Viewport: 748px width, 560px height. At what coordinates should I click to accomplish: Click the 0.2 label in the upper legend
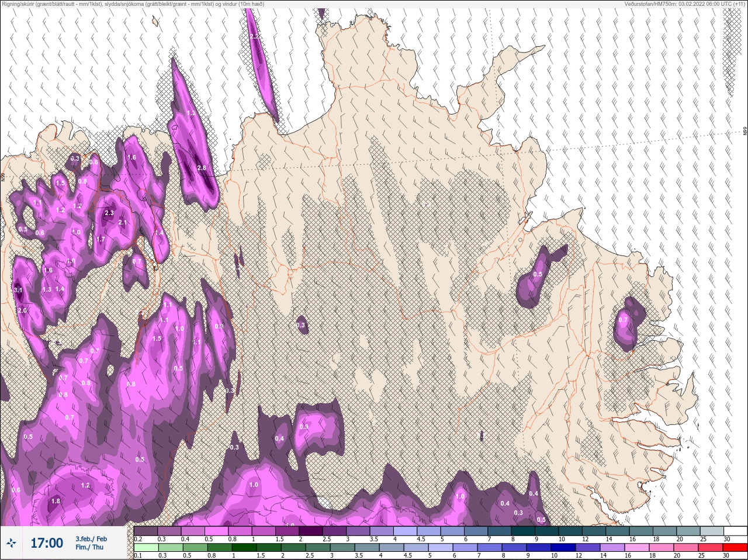tap(138, 538)
